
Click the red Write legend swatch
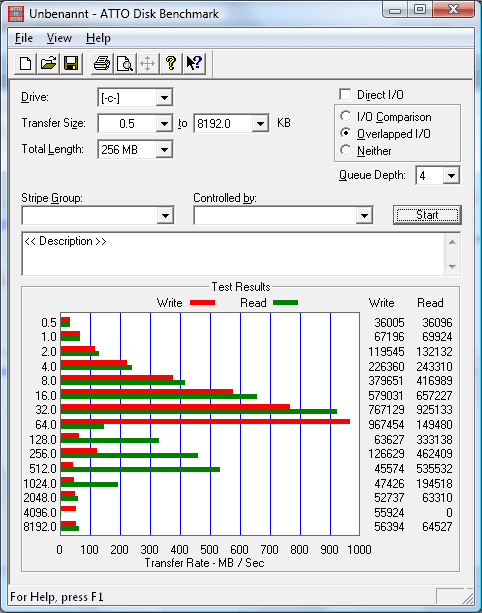pos(202,303)
